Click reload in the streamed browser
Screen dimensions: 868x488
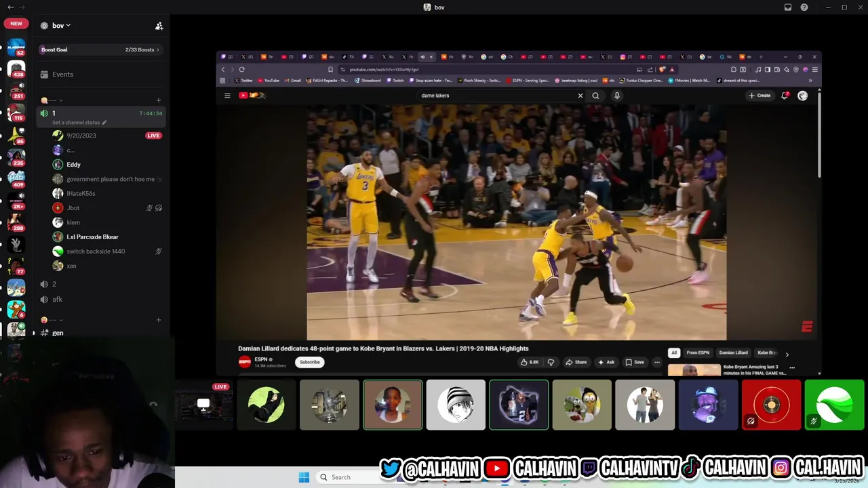tap(241, 69)
